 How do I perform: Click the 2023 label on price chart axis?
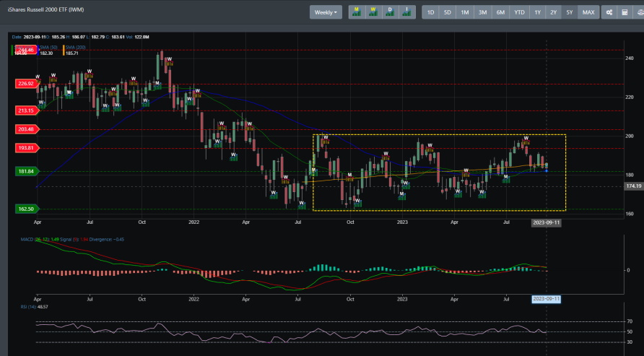click(402, 222)
